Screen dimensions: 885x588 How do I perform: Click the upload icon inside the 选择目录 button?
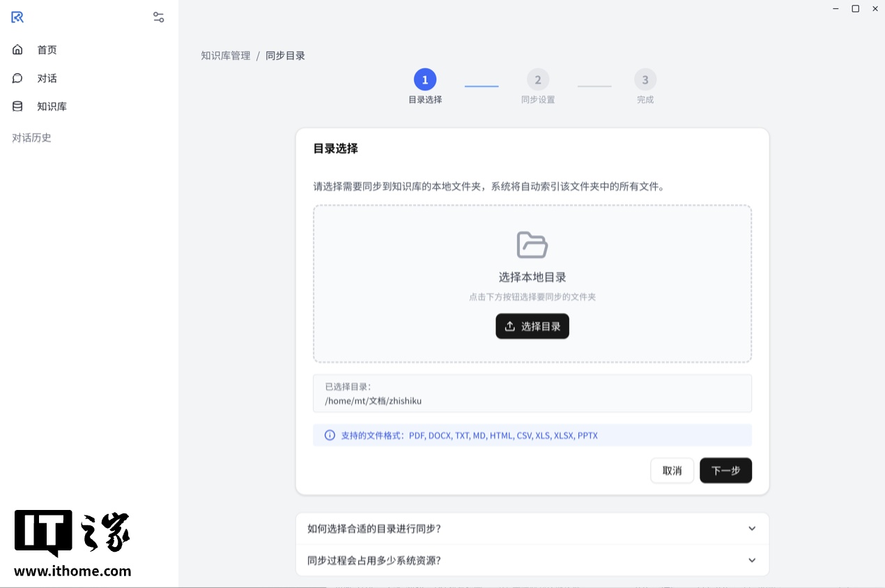(x=509, y=326)
